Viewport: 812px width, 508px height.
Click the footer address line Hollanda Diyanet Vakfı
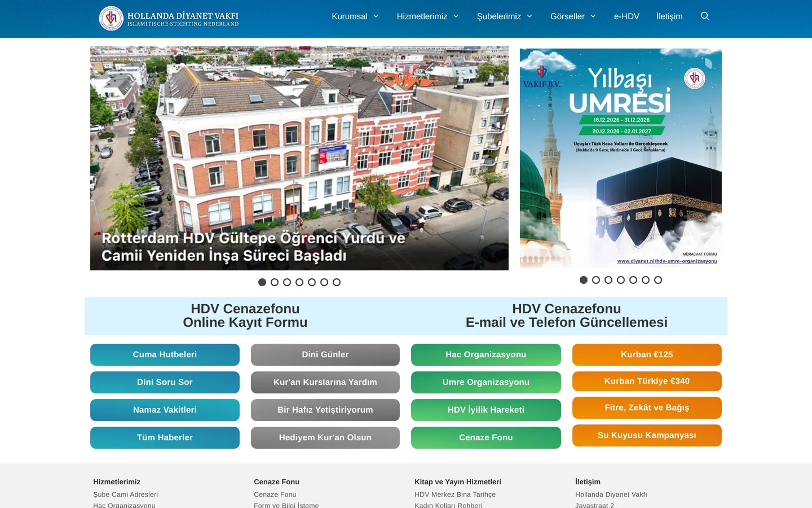coord(611,494)
